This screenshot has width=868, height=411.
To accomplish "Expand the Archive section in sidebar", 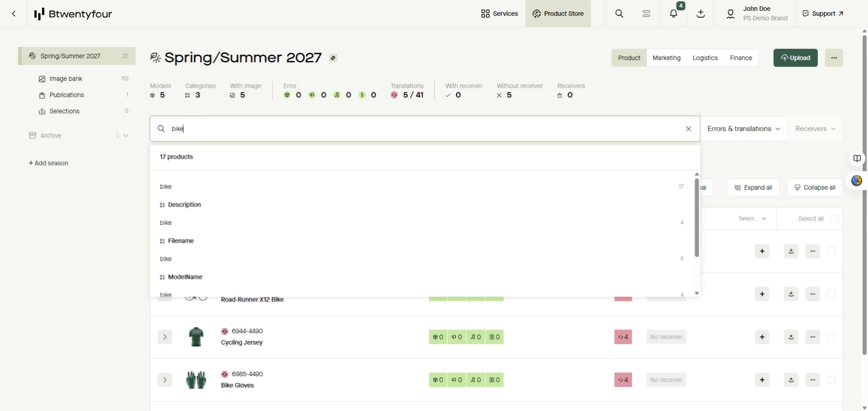I will pyautogui.click(x=126, y=135).
